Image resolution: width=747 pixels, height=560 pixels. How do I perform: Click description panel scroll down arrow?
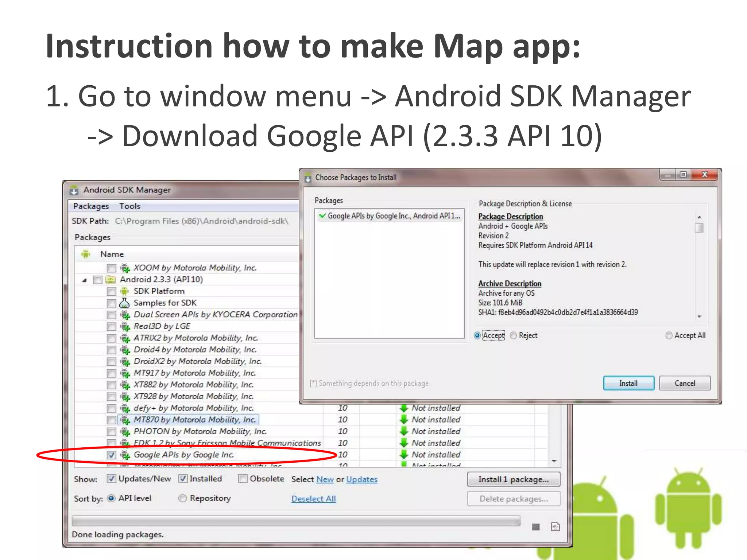click(699, 316)
